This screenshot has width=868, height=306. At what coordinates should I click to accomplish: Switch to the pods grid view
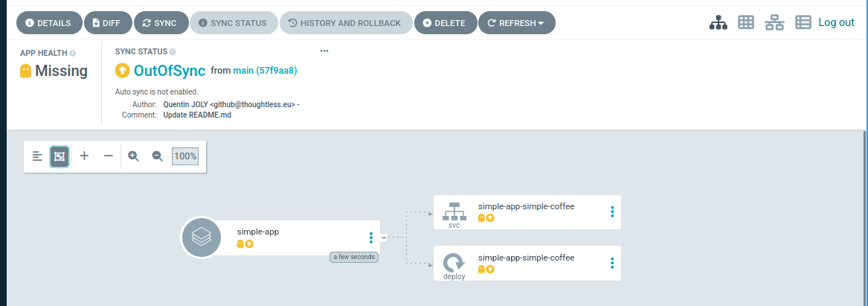(746, 22)
